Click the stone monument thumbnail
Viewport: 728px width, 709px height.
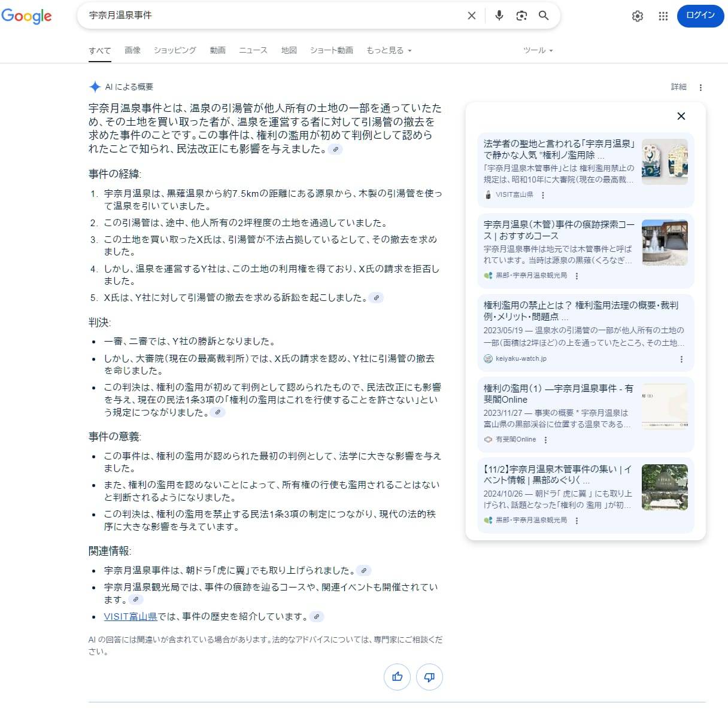[665, 487]
